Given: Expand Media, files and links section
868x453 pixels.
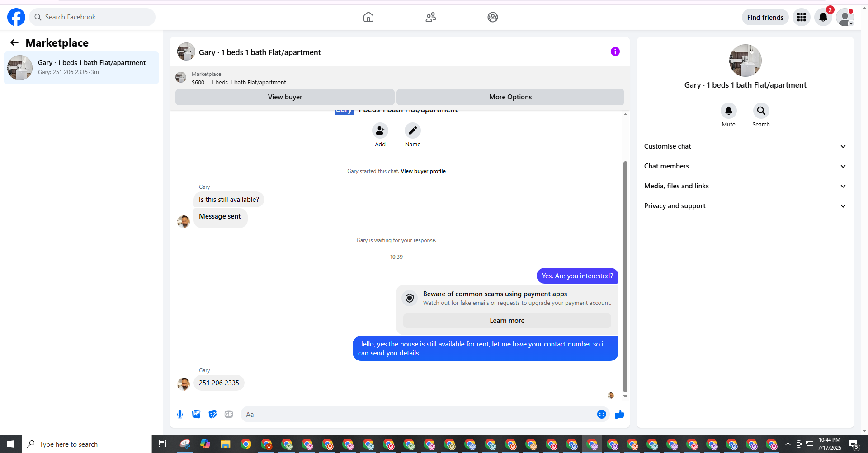Looking at the screenshot, I should pos(745,186).
